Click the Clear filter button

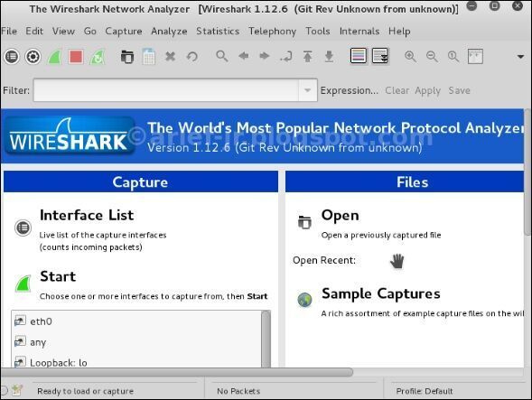397,90
